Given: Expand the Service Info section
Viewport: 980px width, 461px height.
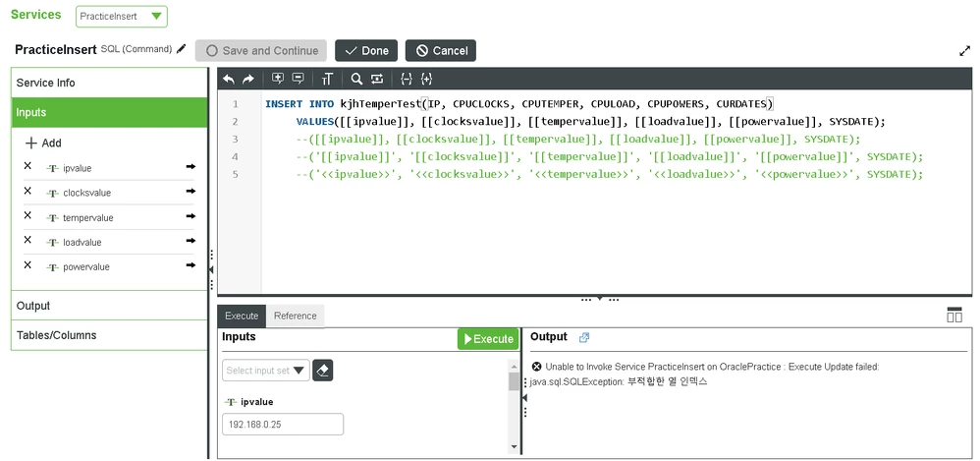Looking at the screenshot, I should click(109, 83).
